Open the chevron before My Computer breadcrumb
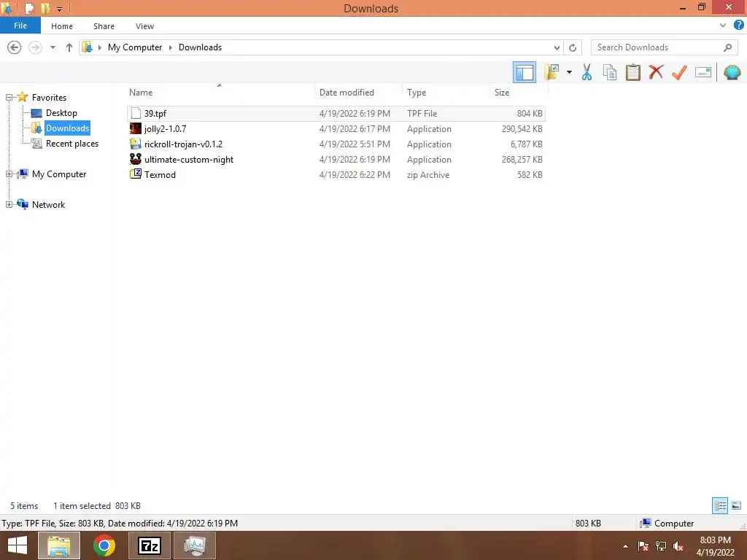747x560 pixels. pyautogui.click(x=99, y=47)
